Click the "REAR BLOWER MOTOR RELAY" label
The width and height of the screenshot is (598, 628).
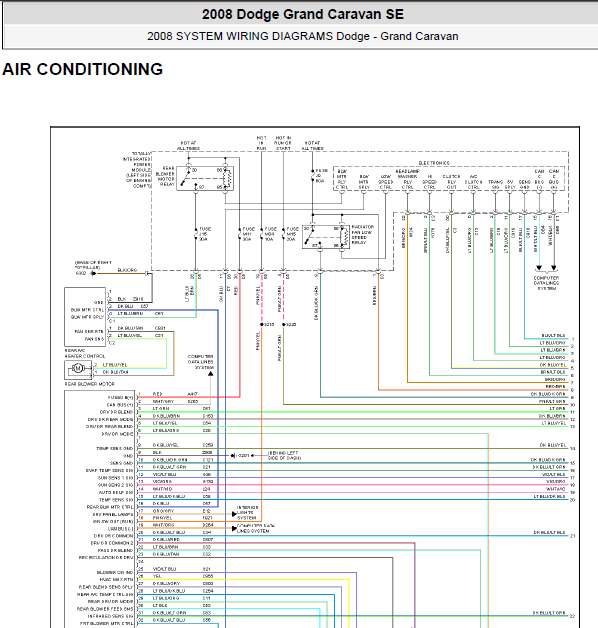[x=165, y=176]
